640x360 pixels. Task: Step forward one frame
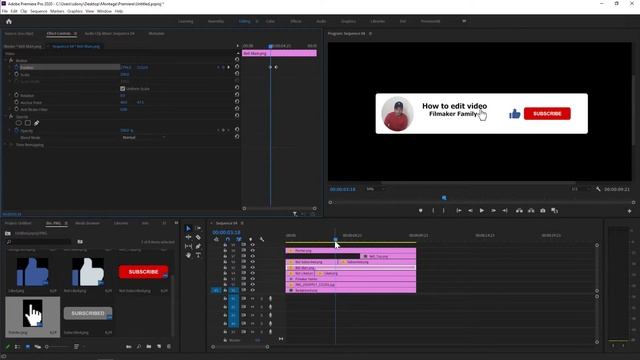493,211
